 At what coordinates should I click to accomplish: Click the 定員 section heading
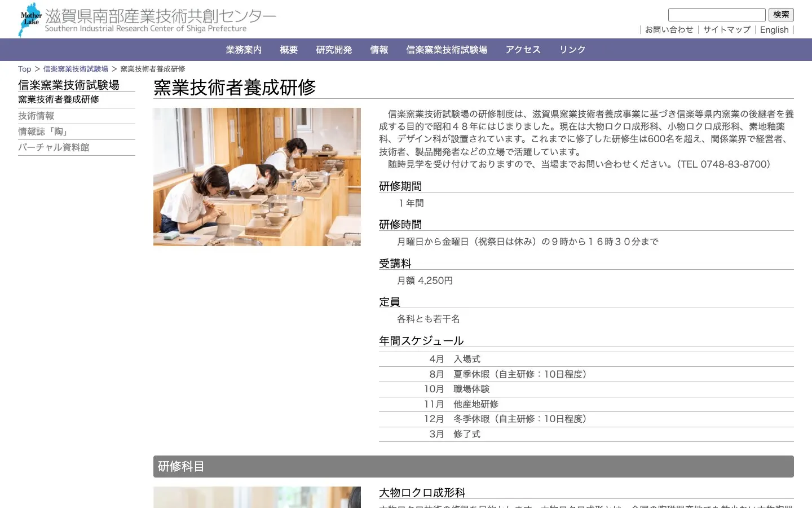(x=390, y=302)
